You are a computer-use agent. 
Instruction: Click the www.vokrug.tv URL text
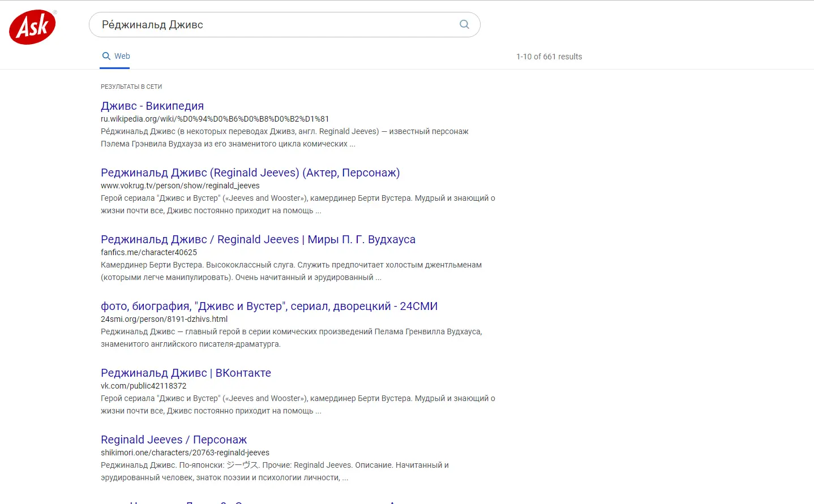click(180, 186)
